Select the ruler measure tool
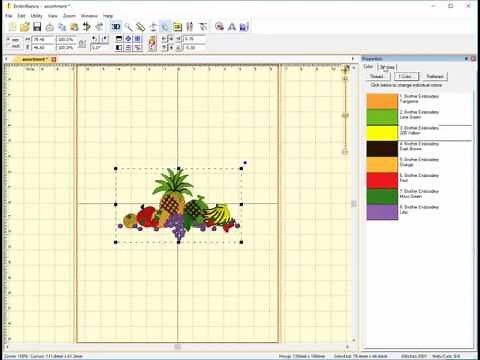This screenshot has height=360, width=480. [x=141, y=27]
